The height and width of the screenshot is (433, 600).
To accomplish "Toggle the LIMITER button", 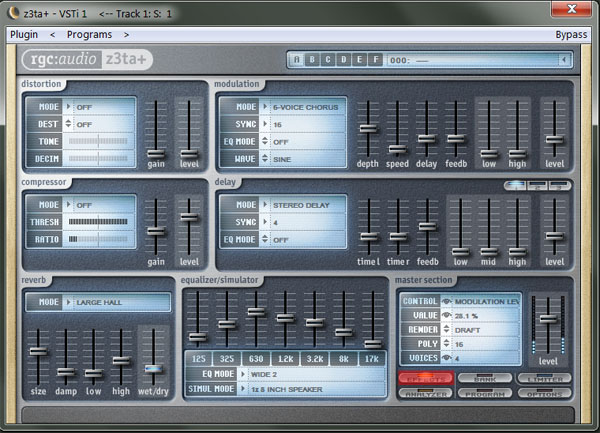I will pyautogui.click(x=545, y=378).
